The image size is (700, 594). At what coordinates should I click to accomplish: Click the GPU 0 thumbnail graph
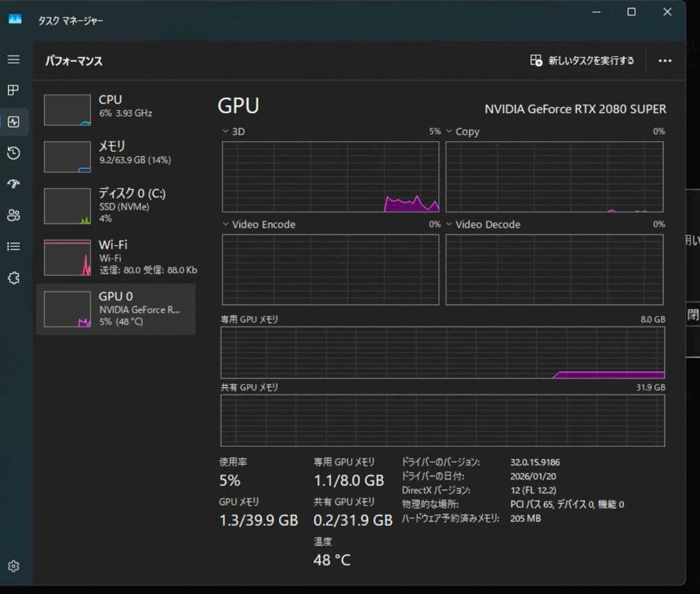67,308
